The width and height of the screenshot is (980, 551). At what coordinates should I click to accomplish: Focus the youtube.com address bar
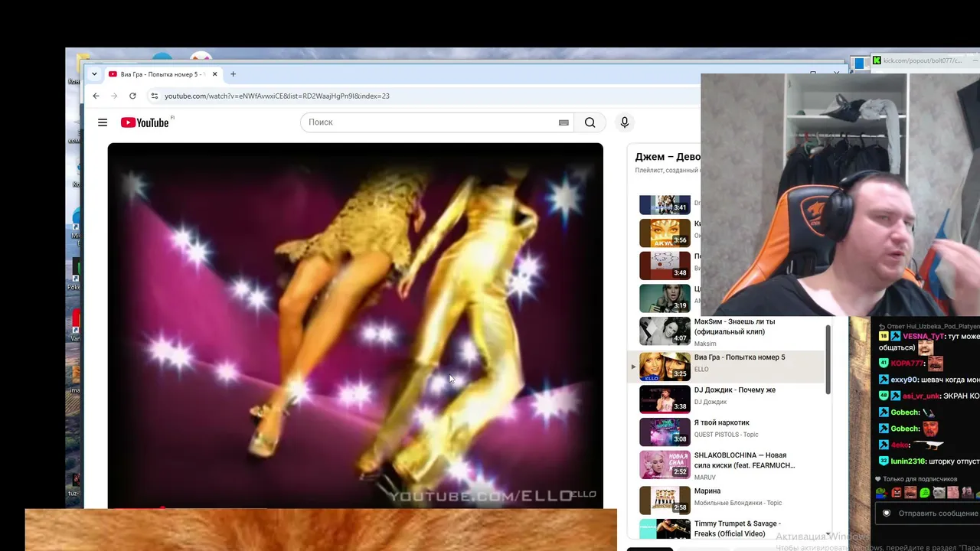(276, 96)
